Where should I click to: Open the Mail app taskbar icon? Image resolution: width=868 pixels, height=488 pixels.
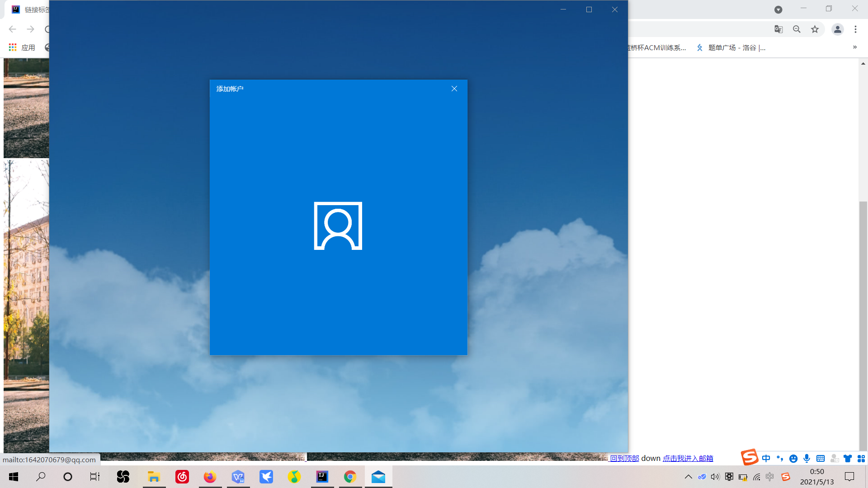pyautogui.click(x=378, y=477)
